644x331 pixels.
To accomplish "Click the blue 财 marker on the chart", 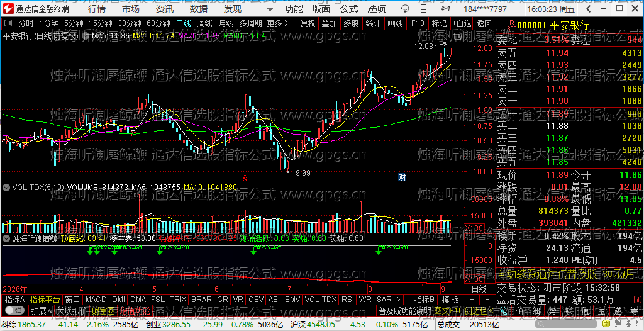I will (x=402, y=177).
